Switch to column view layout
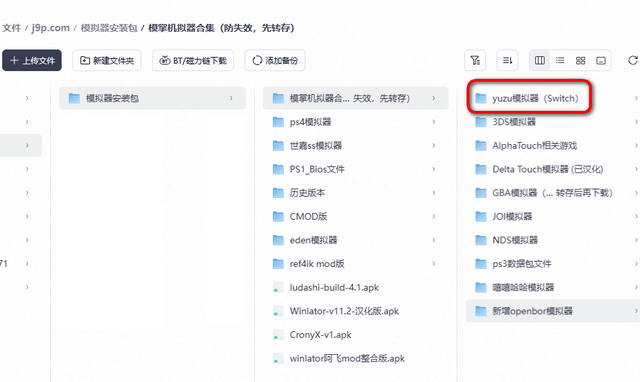 [540, 60]
